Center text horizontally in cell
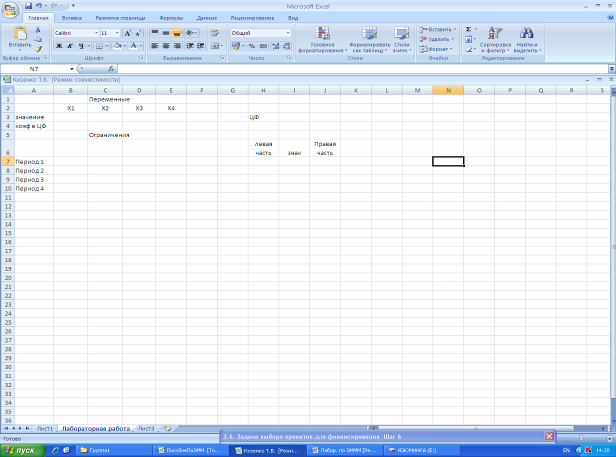The width and height of the screenshot is (616, 457). click(166, 46)
